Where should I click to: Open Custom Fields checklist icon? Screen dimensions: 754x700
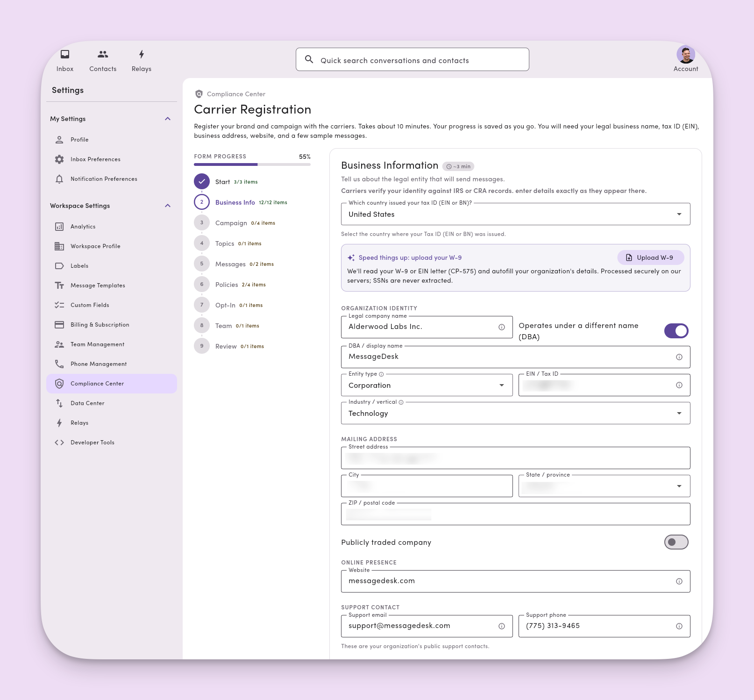59,305
